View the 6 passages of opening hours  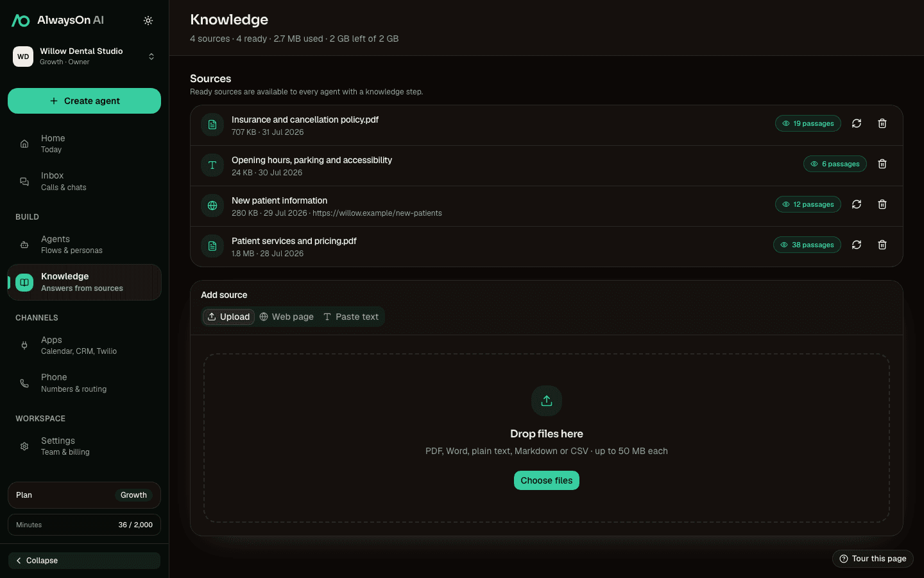point(835,164)
